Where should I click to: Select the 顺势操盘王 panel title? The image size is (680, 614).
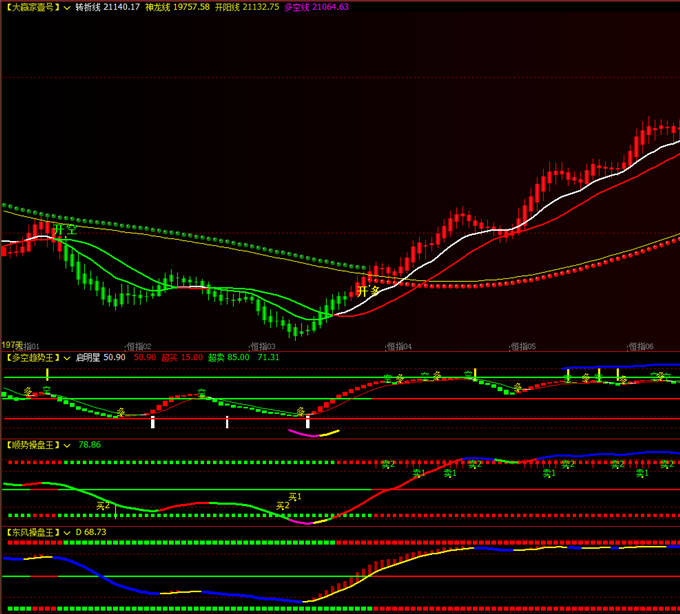(31, 444)
